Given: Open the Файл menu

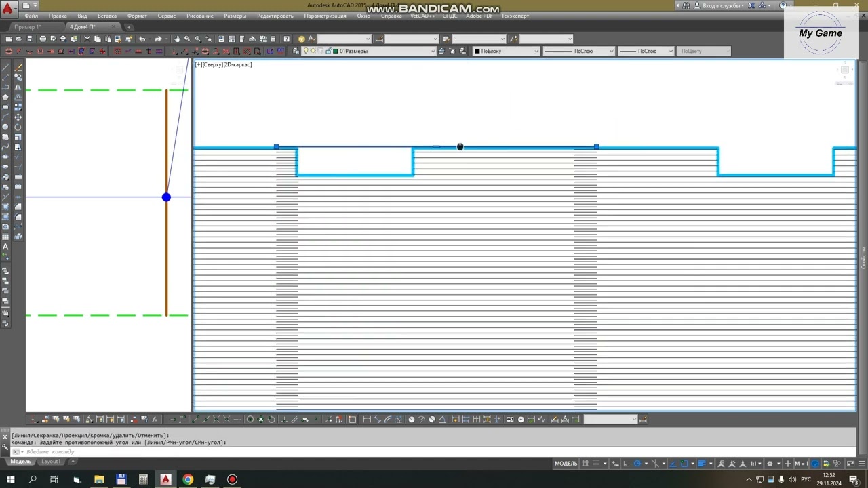Looking at the screenshot, I should click(x=31, y=16).
